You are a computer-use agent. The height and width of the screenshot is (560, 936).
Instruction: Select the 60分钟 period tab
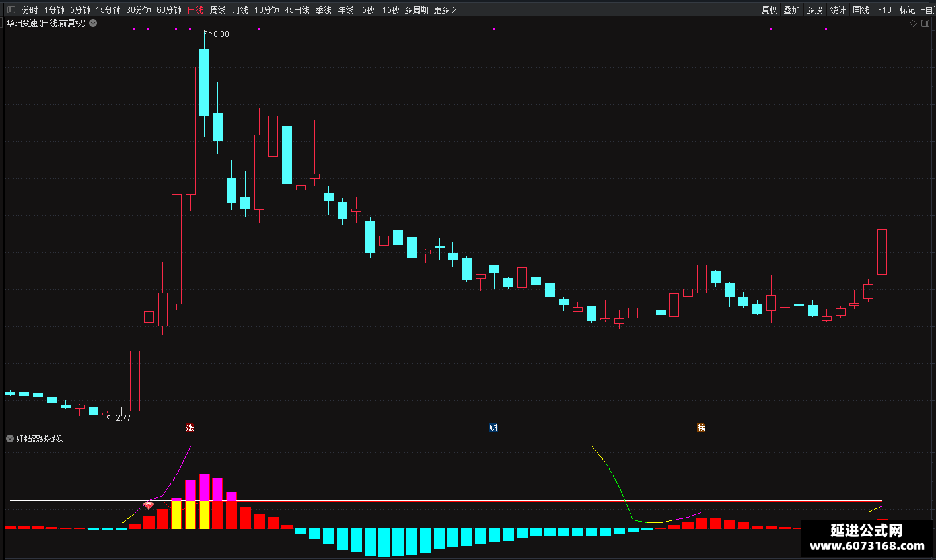[169, 10]
